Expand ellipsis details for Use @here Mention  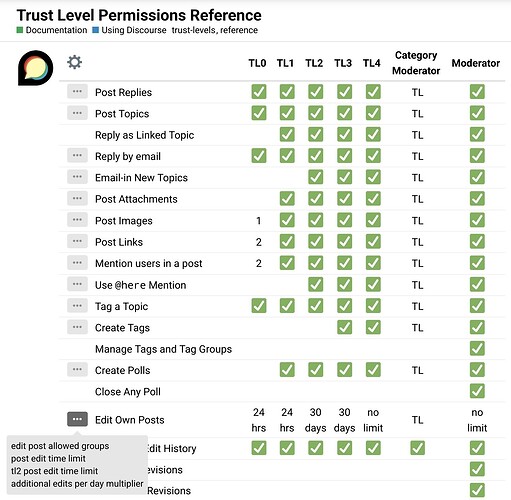click(x=77, y=284)
